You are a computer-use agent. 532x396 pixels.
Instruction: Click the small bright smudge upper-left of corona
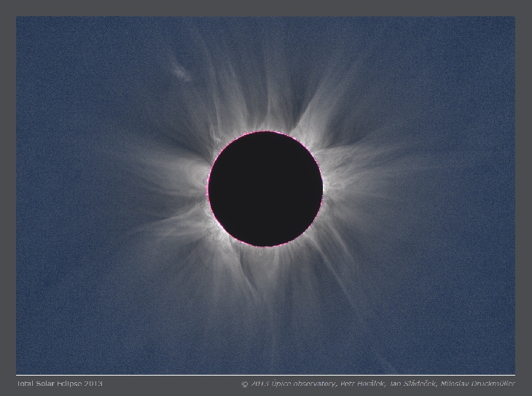tap(180, 72)
